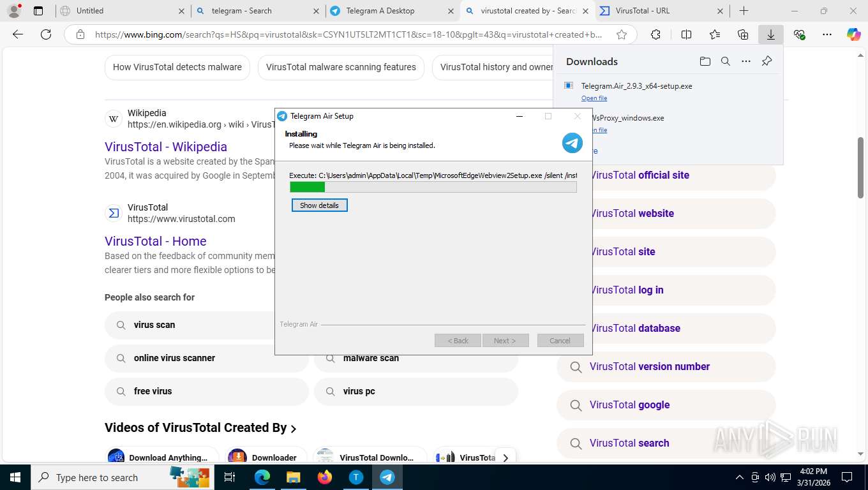Search downloads magnifier icon

[726, 61]
